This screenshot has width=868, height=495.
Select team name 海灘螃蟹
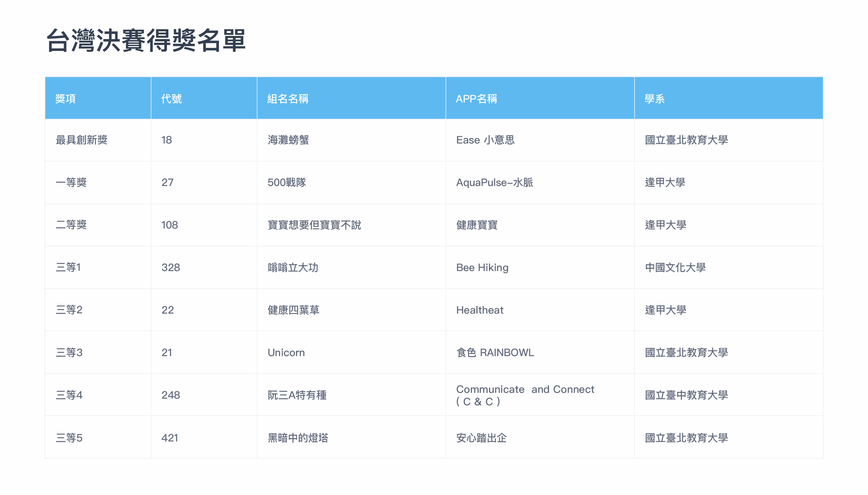pyautogui.click(x=288, y=140)
